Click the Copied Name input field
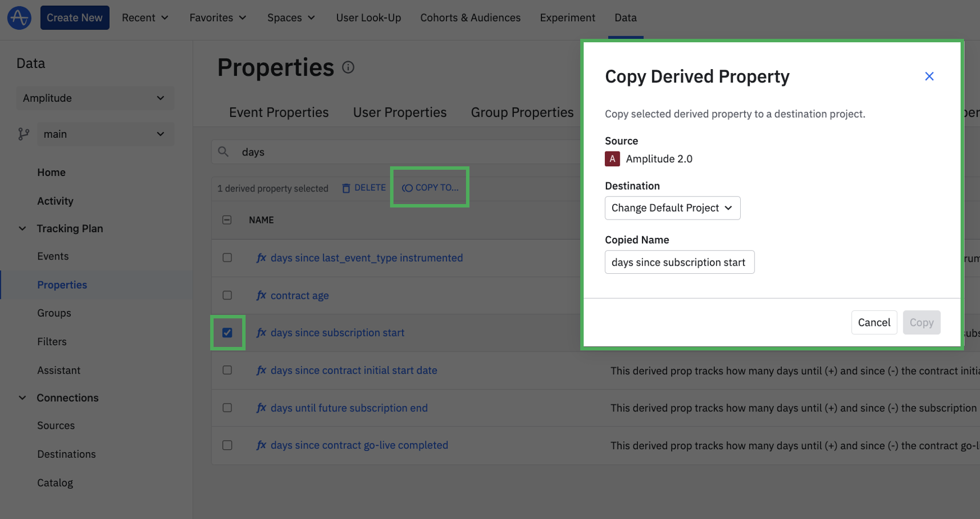This screenshot has height=519, width=980. 680,262
